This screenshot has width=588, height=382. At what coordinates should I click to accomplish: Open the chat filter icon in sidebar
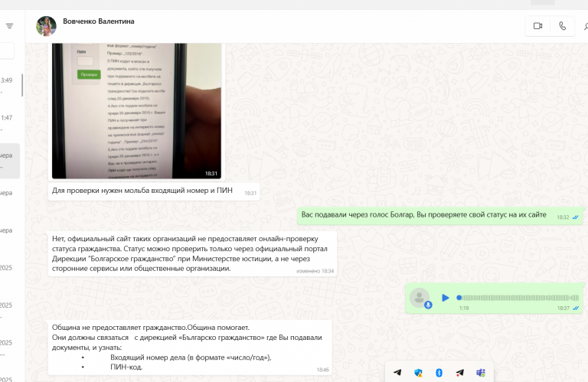(x=10, y=26)
